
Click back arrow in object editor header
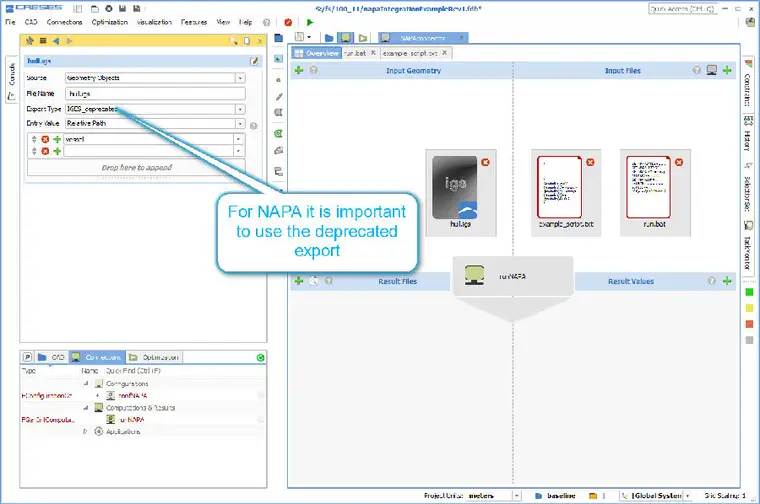click(56, 41)
